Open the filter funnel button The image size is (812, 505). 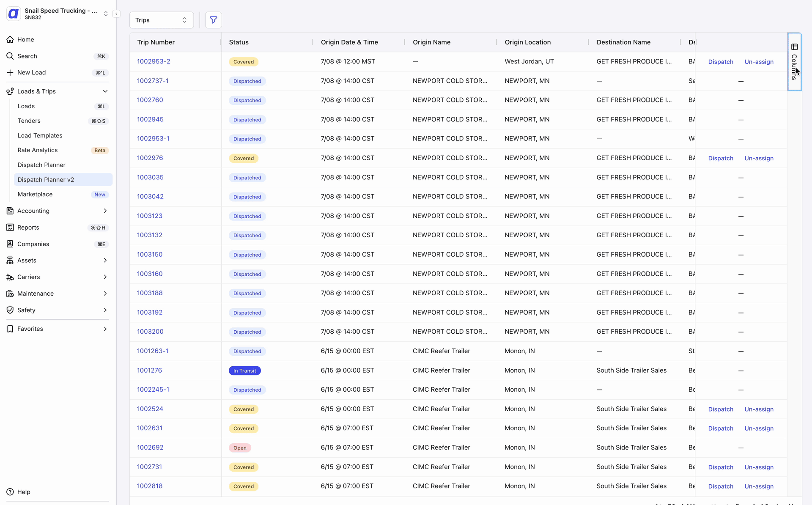point(214,20)
